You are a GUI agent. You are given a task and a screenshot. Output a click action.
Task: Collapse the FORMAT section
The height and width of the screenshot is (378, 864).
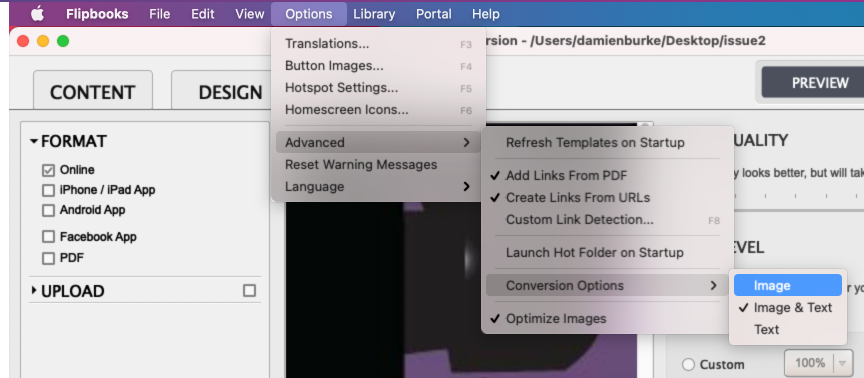(x=34, y=142)
